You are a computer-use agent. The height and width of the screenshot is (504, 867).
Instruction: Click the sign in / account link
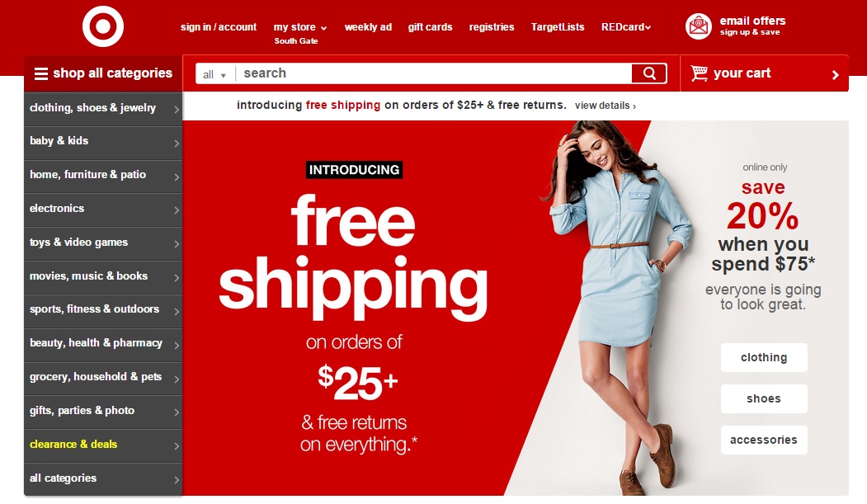coord(219,27)
